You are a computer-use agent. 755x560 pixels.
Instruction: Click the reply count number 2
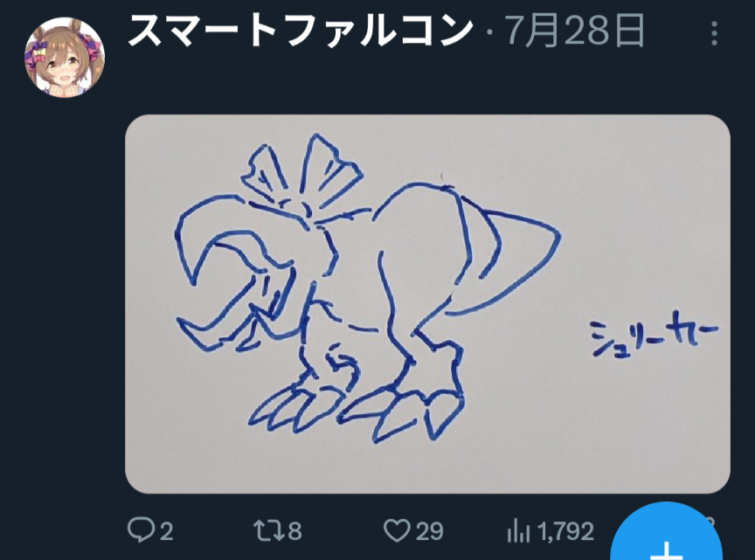[x=167, y=531]
